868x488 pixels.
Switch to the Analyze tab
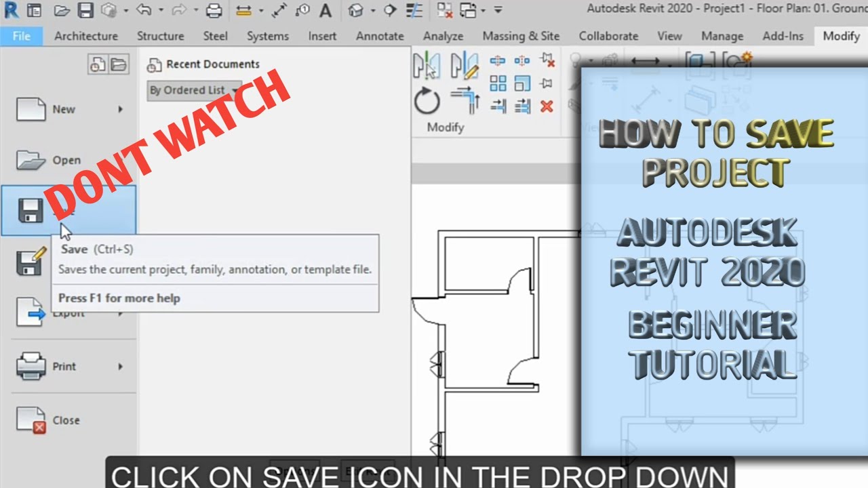click(x=443, y=36)
